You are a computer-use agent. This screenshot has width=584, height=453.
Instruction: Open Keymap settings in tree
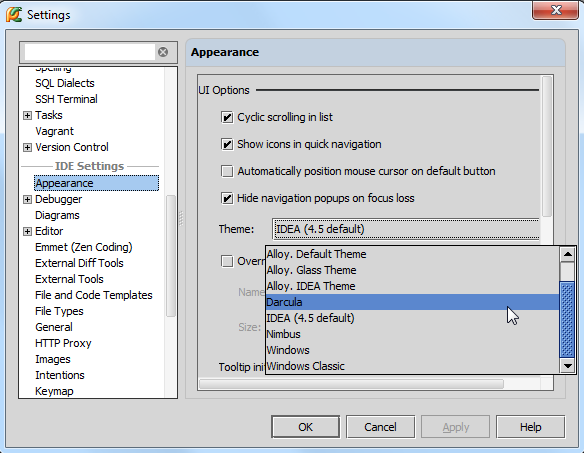(x=54, y=391)
